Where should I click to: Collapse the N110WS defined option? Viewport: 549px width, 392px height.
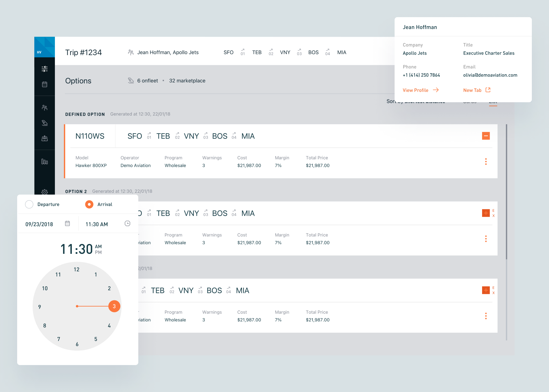coord(486,136)
